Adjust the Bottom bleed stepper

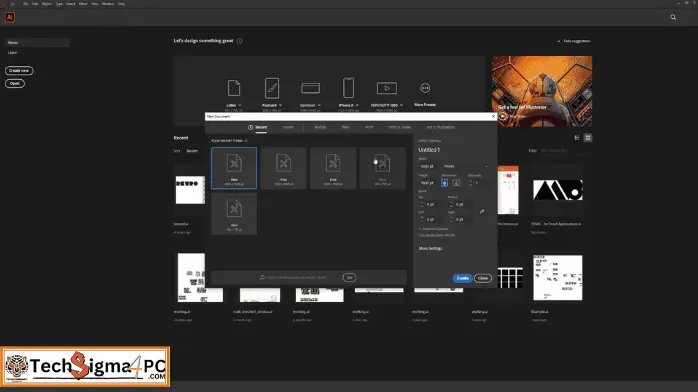[x=451, y=204]
